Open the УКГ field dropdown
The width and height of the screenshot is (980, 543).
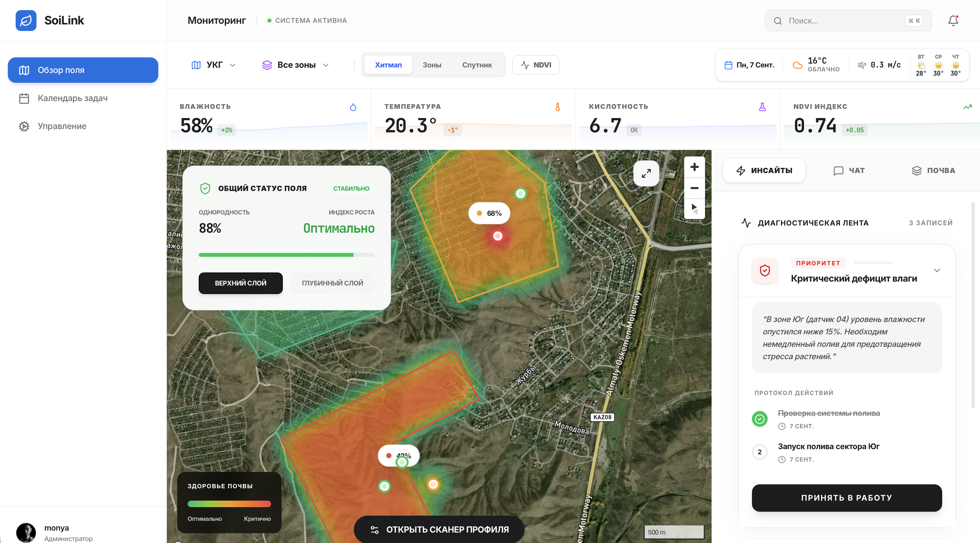213,65
